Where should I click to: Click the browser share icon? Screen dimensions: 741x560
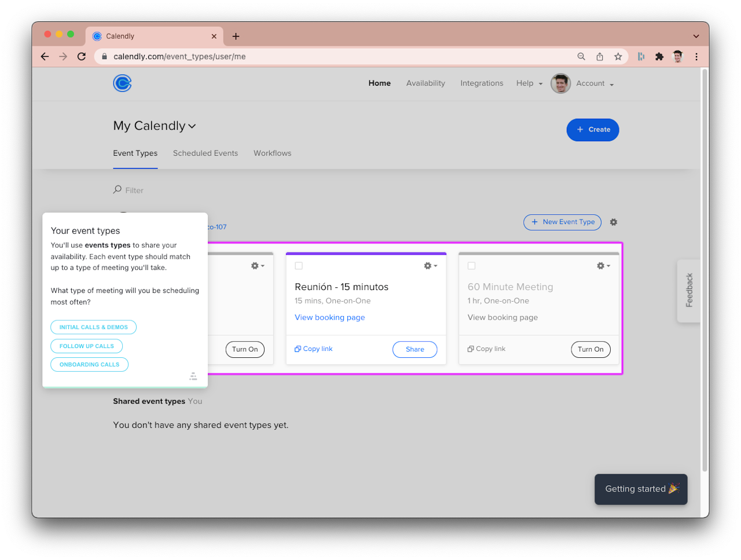point(600,56)
